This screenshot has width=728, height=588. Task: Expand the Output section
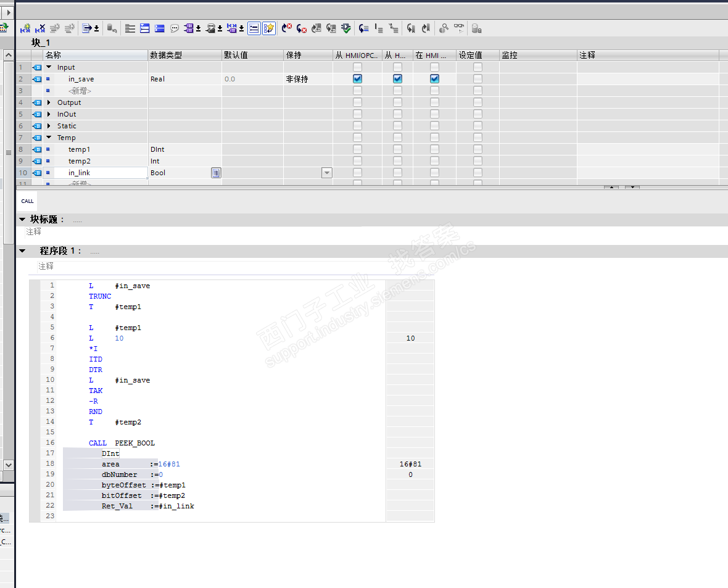(x=49, y=102)
